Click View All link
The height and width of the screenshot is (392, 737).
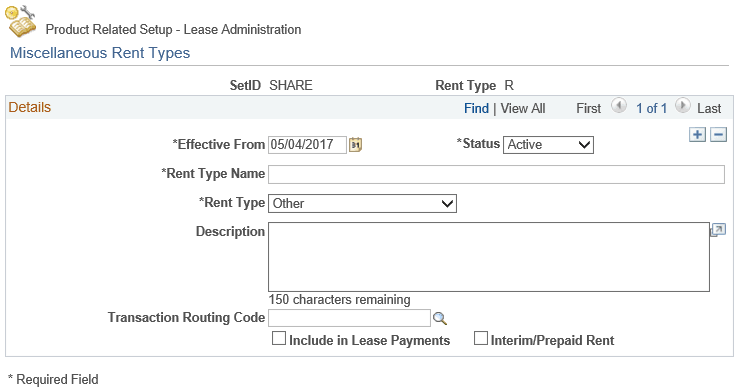click(x=523, y=109)
